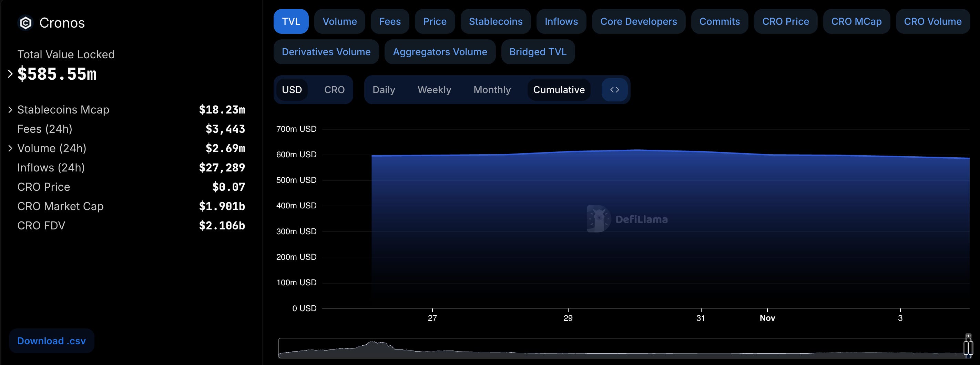This screenshot has height=365, width=980.
Task: Enable the CRO MCap chart series
Action: [856, 21]
